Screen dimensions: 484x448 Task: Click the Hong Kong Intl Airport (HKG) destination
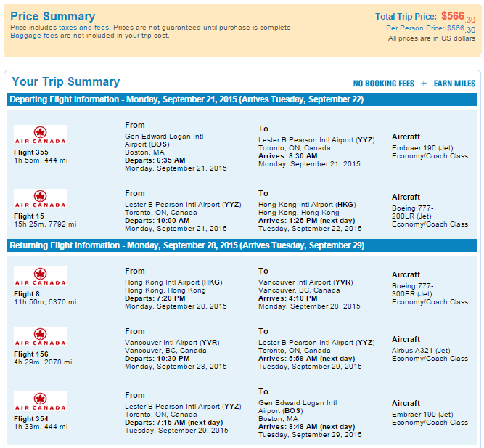click(x=307, y=205)
